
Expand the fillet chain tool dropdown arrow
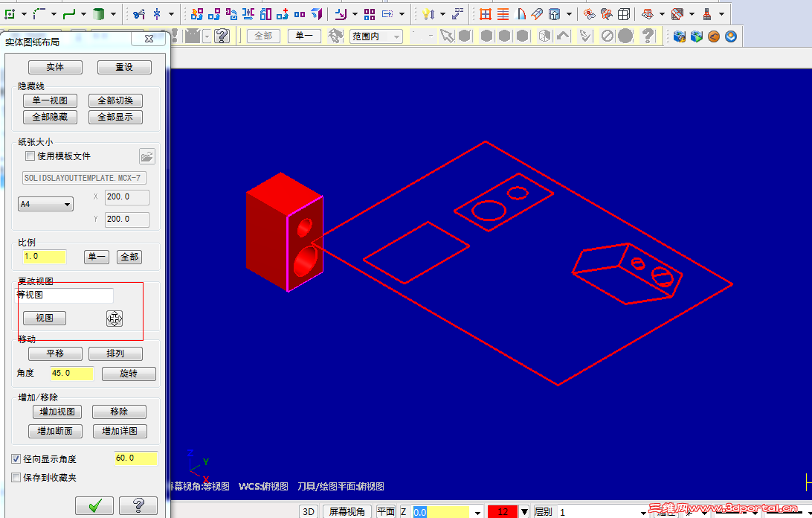[x=54, y=14]
